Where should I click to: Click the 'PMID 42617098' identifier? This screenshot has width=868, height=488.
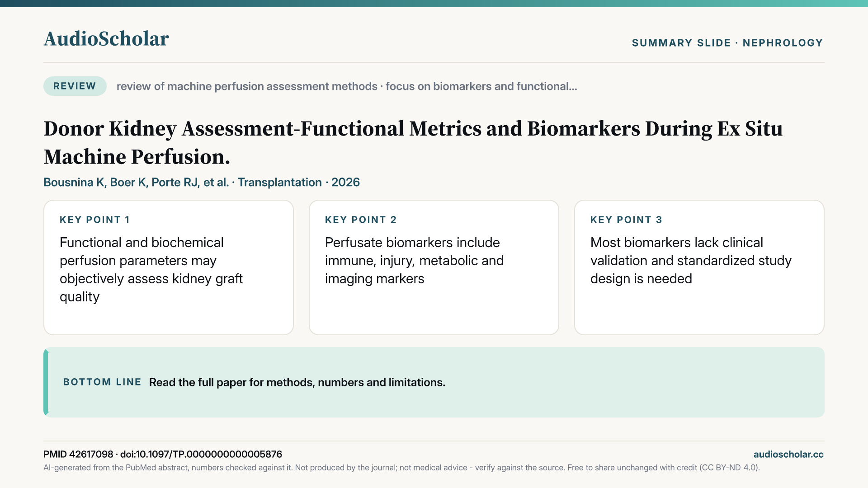[78, 454]
